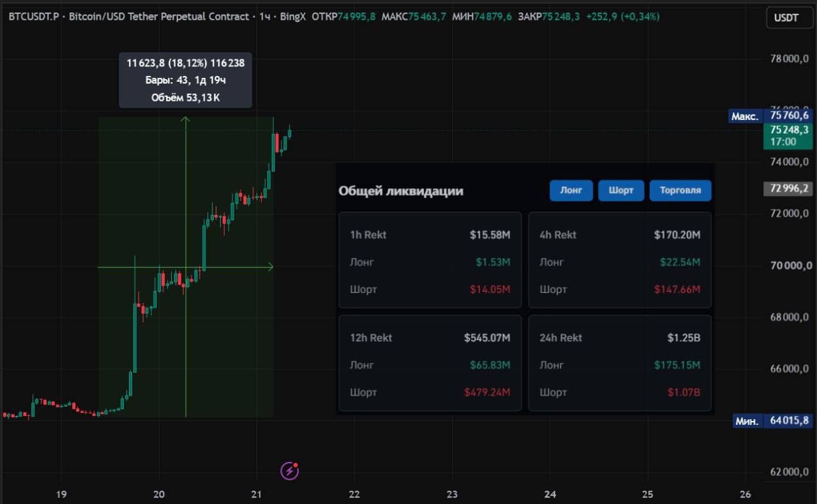Click the 12h short value $479.24M
Viewport: 817px width, 504px height.
(487, 392)
